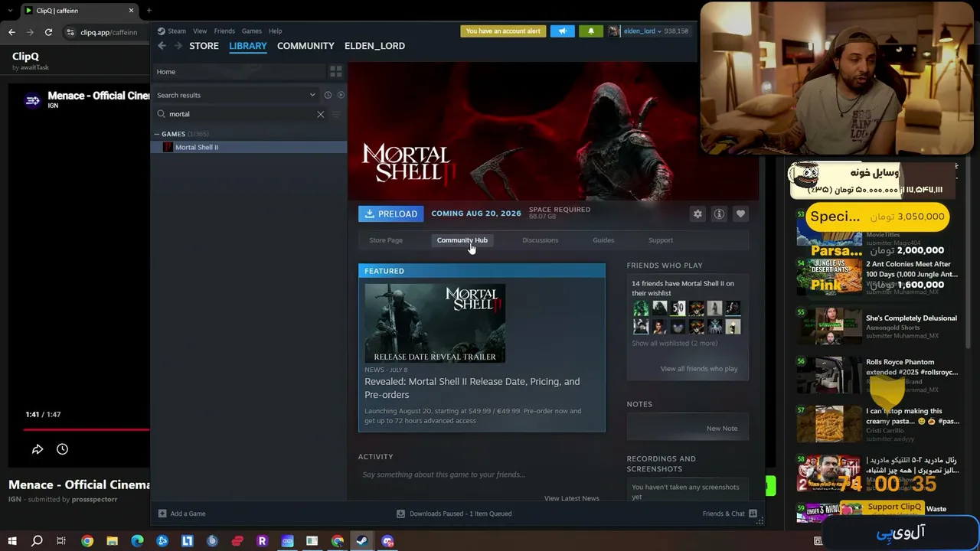This screenshot has width=980, height=551.
Task: Open a new browser tab
Action: click(x=149, y=11)
